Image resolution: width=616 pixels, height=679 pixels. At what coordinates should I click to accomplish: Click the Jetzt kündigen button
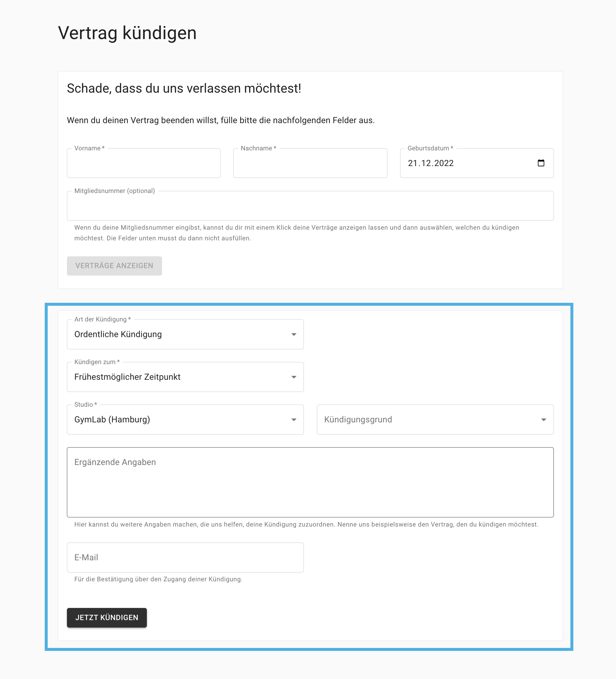(107, 618)
